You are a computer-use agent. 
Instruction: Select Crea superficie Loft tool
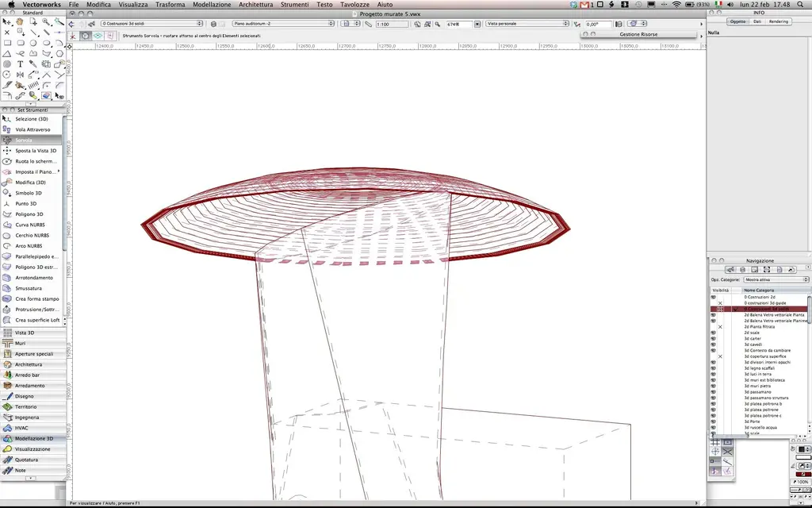[x=32, y=320]
